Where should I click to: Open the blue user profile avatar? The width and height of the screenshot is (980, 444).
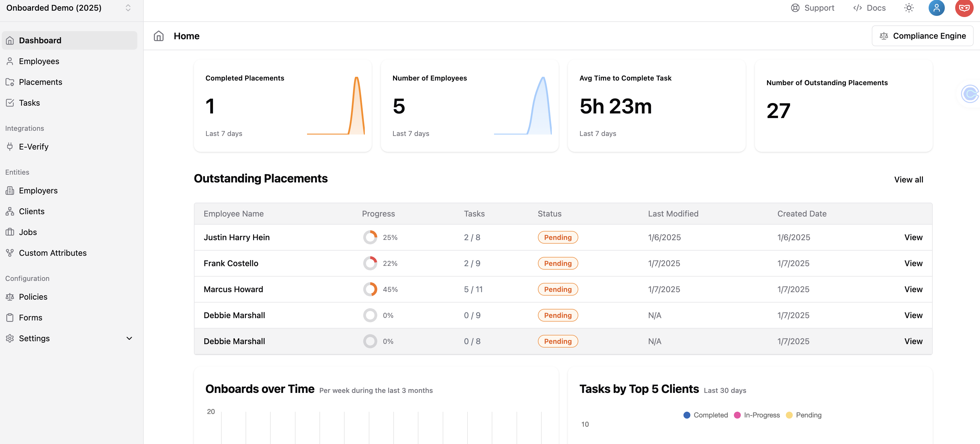point(936,8)
